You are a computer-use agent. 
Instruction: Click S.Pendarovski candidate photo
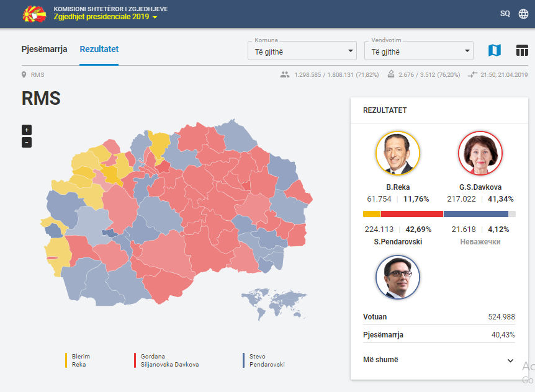pos(398,277)
